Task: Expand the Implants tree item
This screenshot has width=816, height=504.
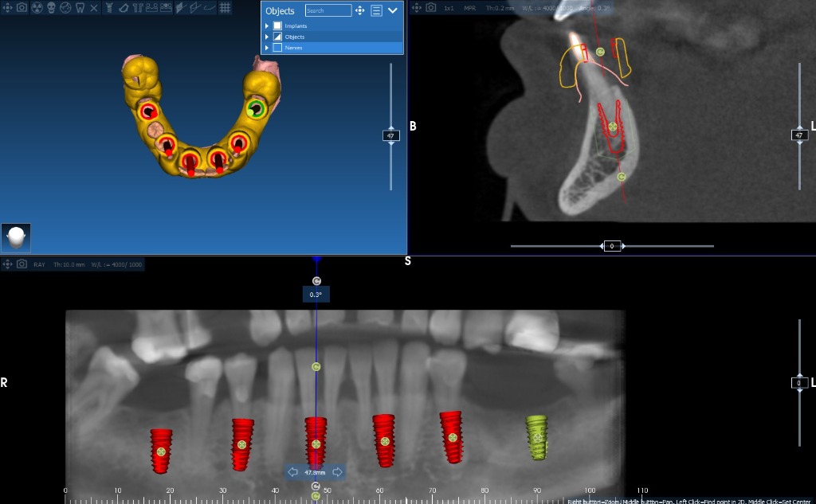Action: 267,26
